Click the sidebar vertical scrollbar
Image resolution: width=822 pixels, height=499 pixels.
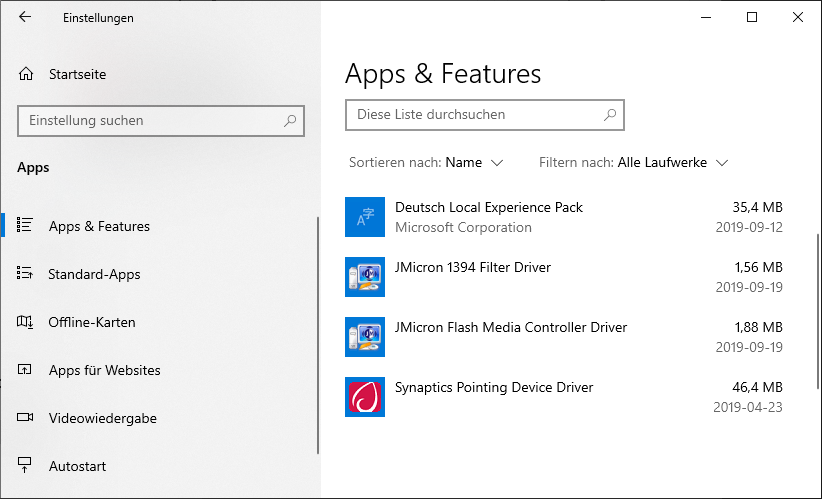click(318, 335)
